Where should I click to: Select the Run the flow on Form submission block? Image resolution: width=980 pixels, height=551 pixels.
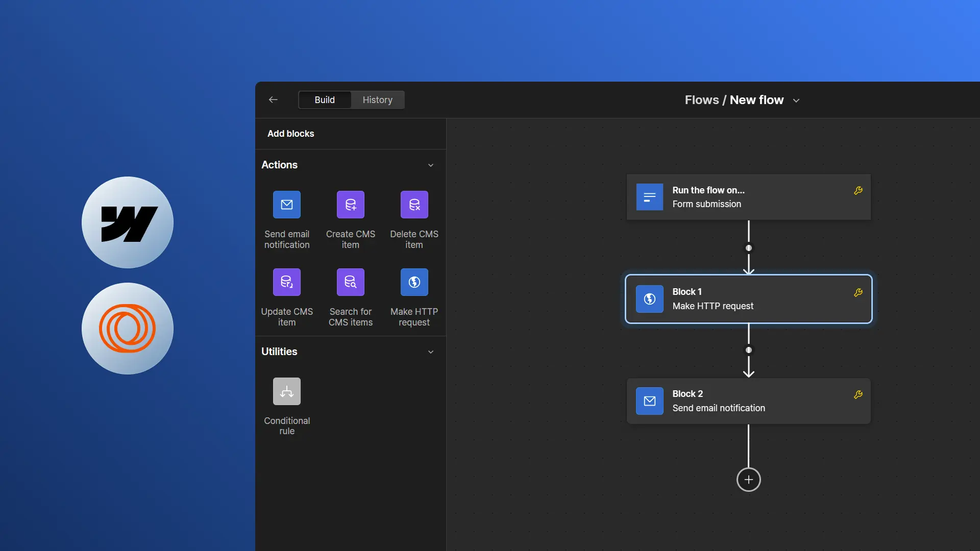point(749,197)
